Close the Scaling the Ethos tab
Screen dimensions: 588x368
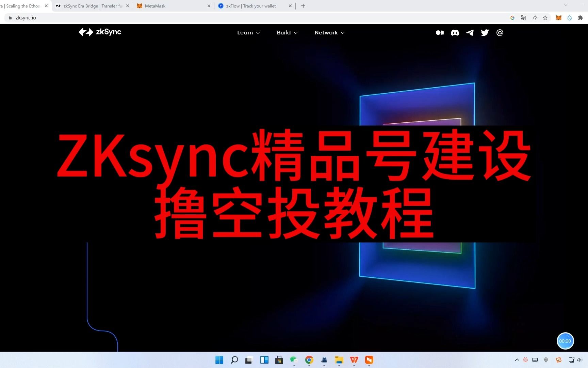point(46,6)
